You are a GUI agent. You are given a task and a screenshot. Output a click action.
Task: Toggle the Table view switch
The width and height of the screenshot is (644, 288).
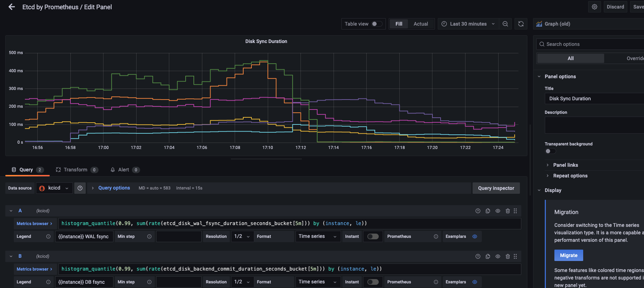pos(377,24)
